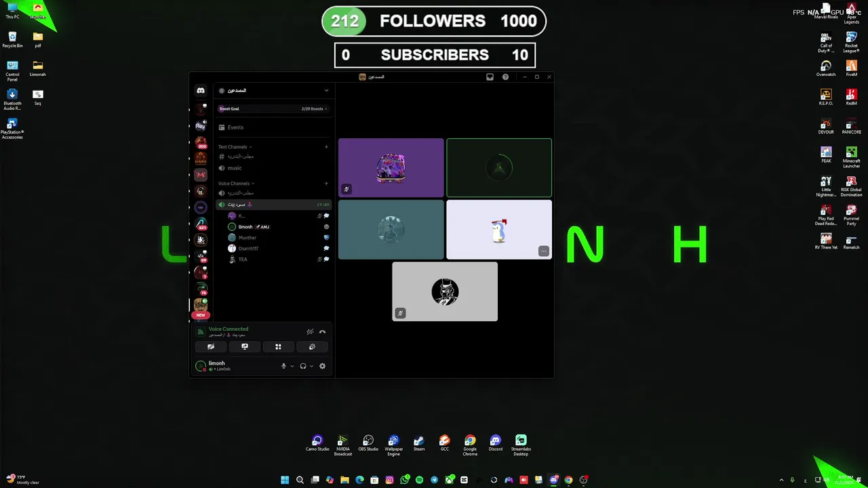Select Wallpaper Engine desktop shortcut
Image resolution: width=868 pixels, height=488 pixels.
point(394,445)
